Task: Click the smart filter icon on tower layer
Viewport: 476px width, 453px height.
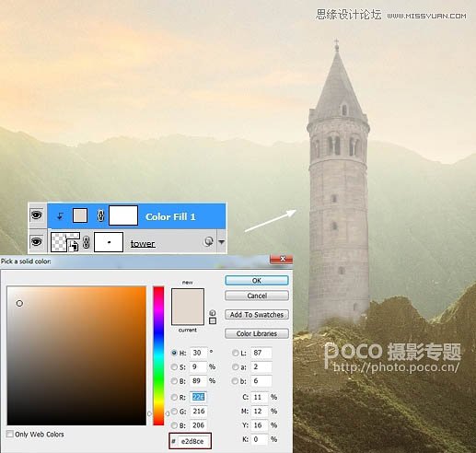Action: tap(208, 241)
